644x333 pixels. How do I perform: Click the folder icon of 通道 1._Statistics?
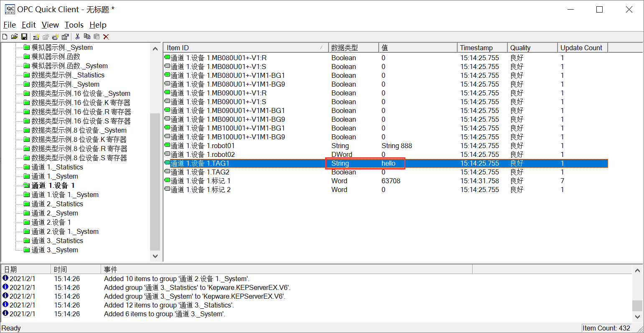coord(27,167)
